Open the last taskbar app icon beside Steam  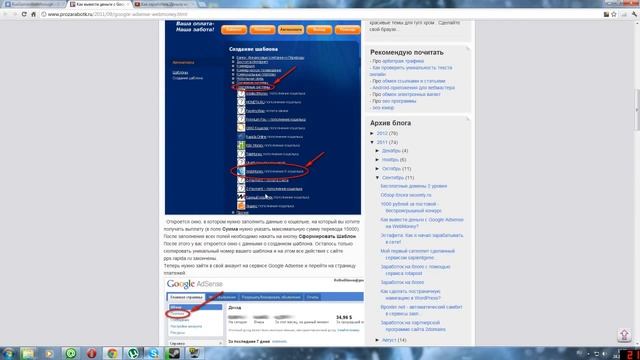[x=194, y=353]
